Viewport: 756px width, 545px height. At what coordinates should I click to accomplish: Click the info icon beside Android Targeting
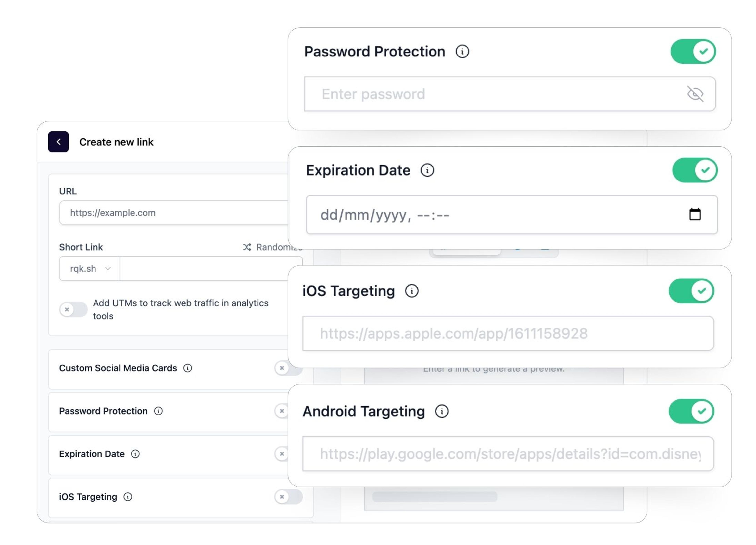(442, 411)
